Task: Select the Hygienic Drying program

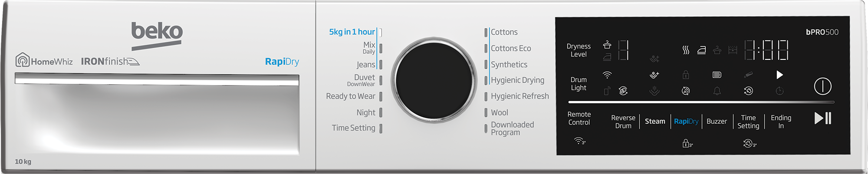Action: point(517,80)
